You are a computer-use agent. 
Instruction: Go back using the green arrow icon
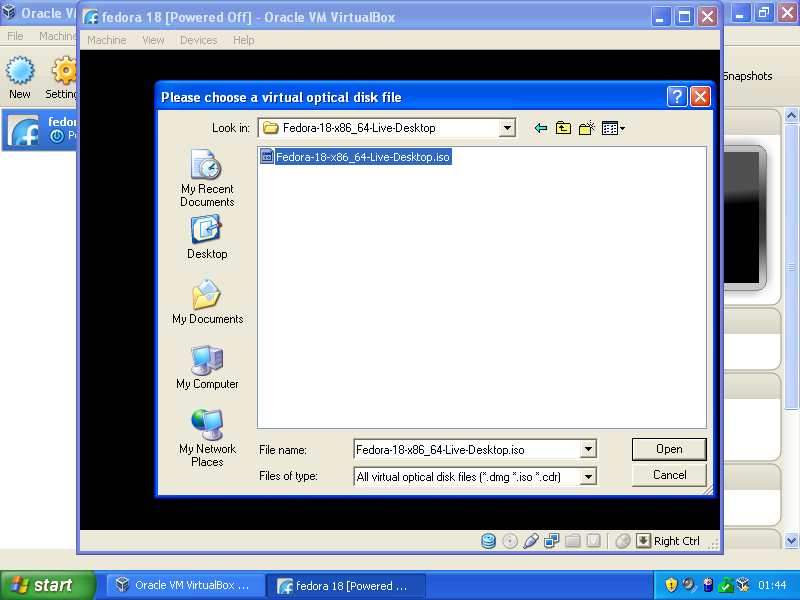541,128
